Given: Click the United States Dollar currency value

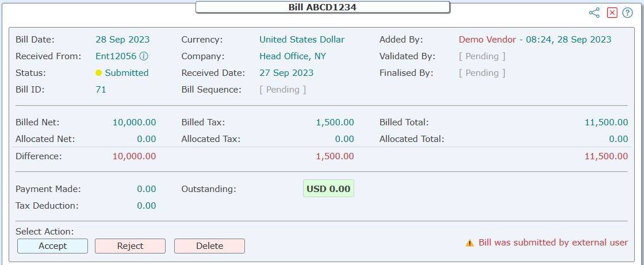Looking at the screenshot, I should coord(302,40).
